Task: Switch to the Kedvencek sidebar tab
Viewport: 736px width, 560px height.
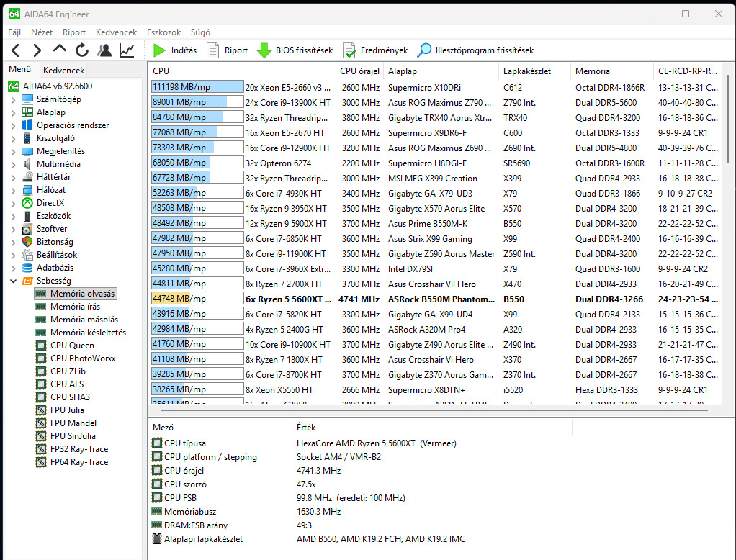Action: click(x=63, y=71)
